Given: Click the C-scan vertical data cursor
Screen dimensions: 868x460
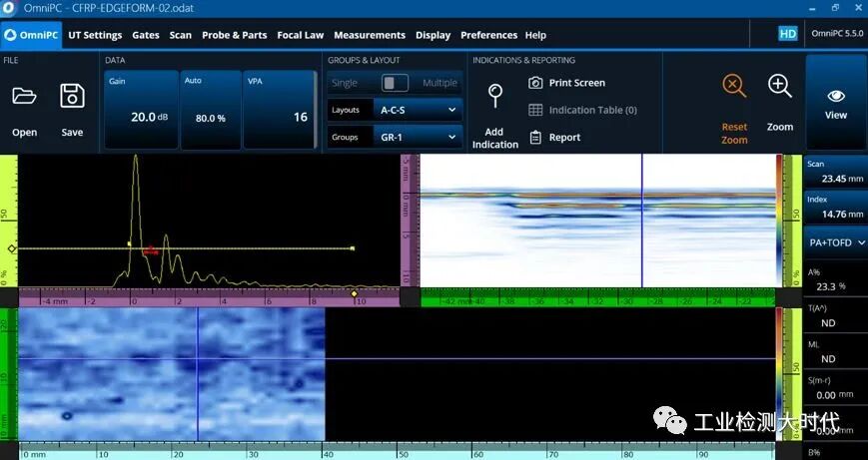Looking at the screenshot, I should tap(198, 374).
